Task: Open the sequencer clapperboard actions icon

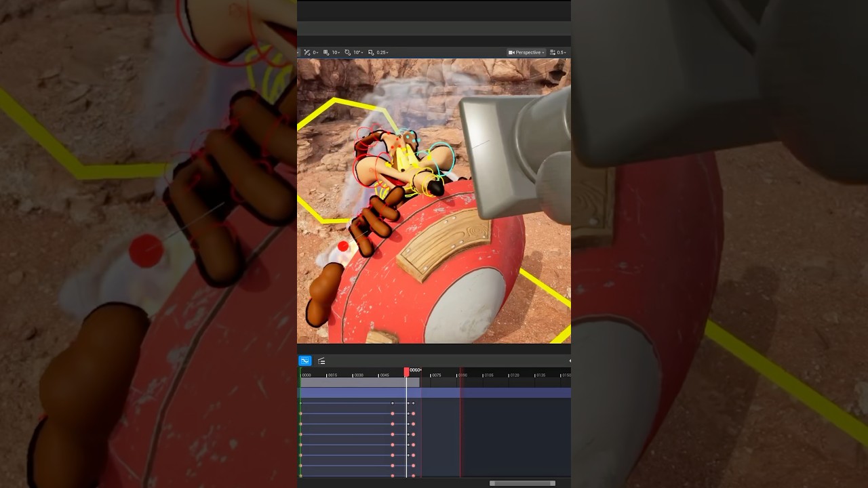Action: pyautogui.click(x=321, y=361)
